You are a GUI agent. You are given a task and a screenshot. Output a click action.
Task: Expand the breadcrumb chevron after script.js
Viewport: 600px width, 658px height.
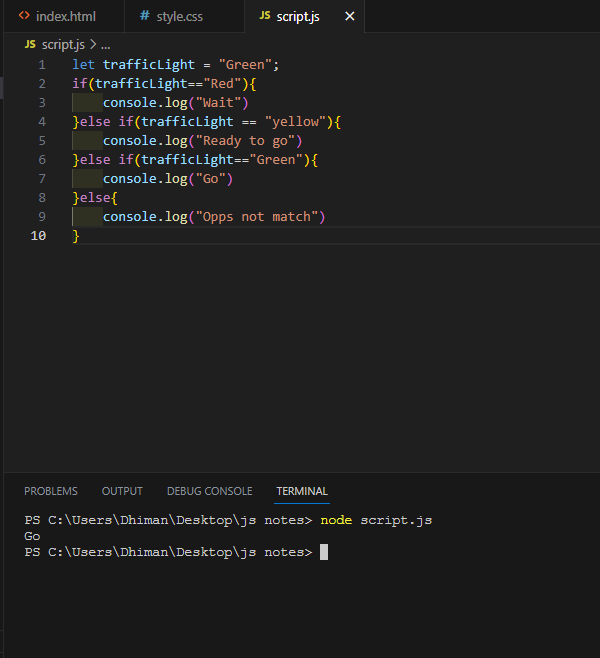(x=93, y=44)
